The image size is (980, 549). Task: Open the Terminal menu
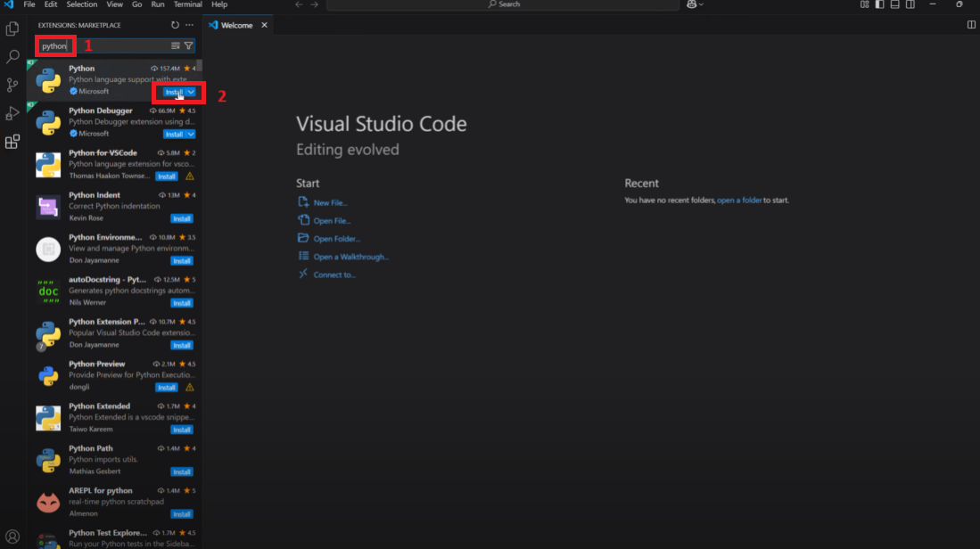187,4
